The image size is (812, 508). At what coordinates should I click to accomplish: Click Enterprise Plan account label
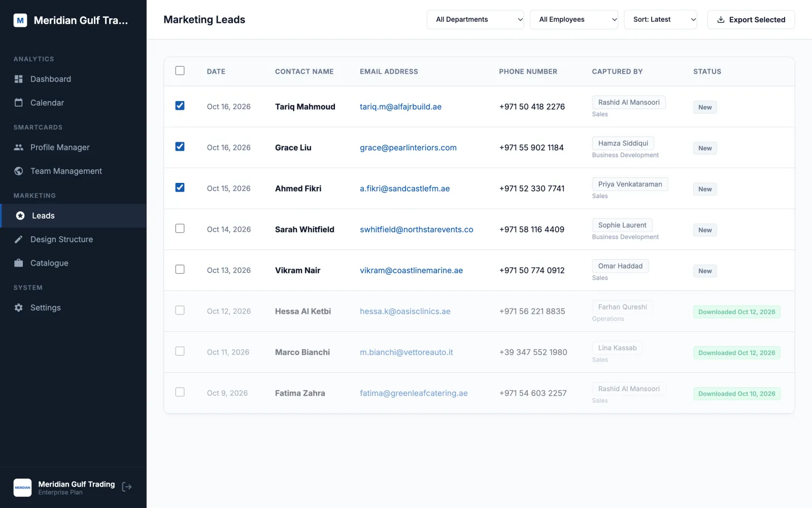(60, 493)
